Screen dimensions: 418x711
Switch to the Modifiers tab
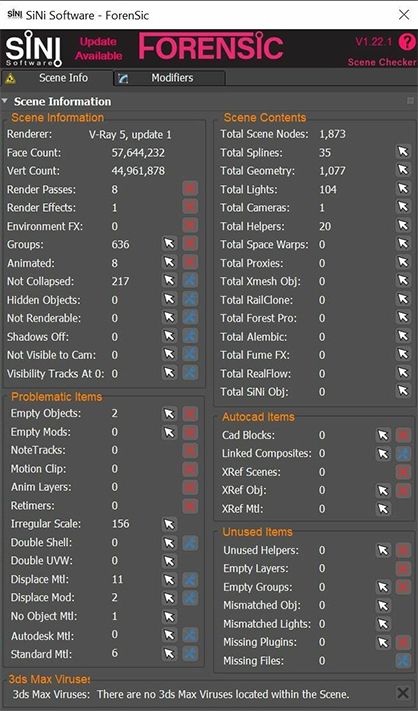click(170, 78)
